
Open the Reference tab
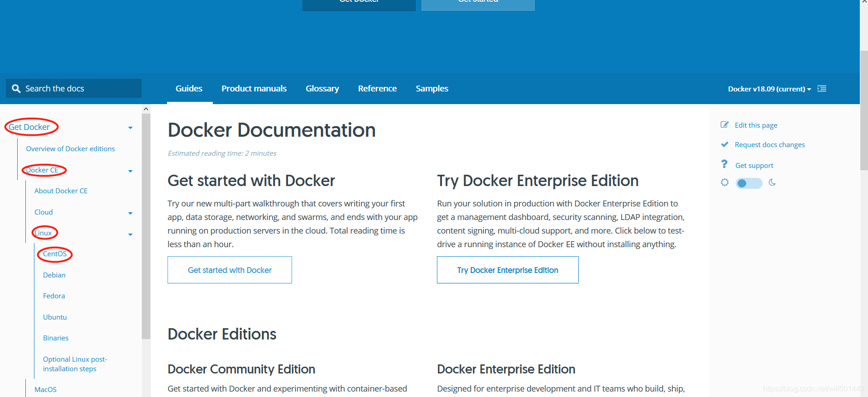[377, 89]
